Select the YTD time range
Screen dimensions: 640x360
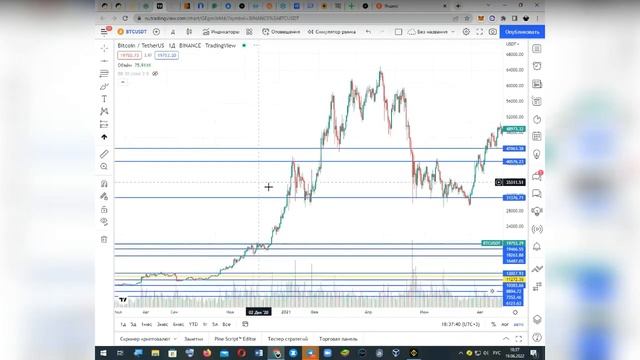pos(193,324)
